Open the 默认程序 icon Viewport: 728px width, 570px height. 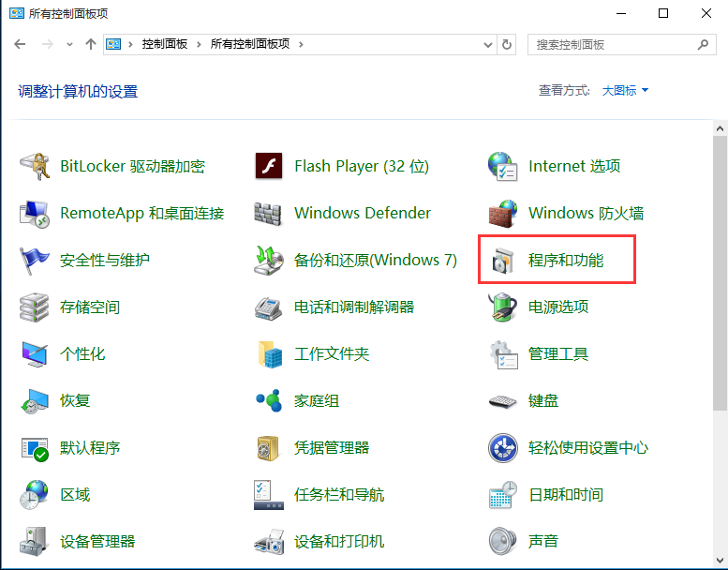[x=35, y=449]
